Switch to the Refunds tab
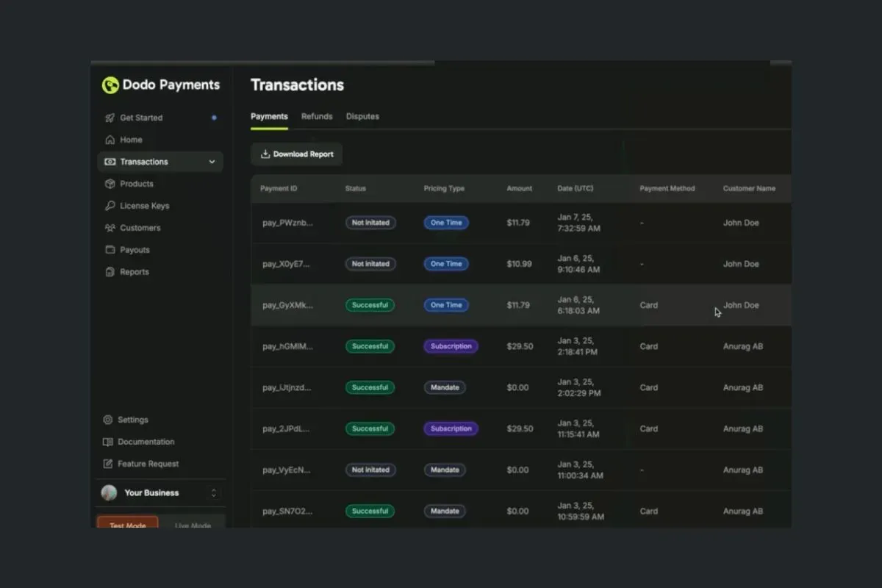This screenshot has width=882, height=588. point(317,116)
